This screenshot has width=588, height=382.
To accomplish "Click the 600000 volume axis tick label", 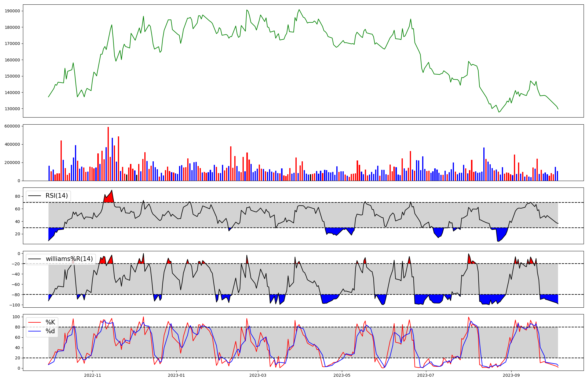I will click(13, 126).
